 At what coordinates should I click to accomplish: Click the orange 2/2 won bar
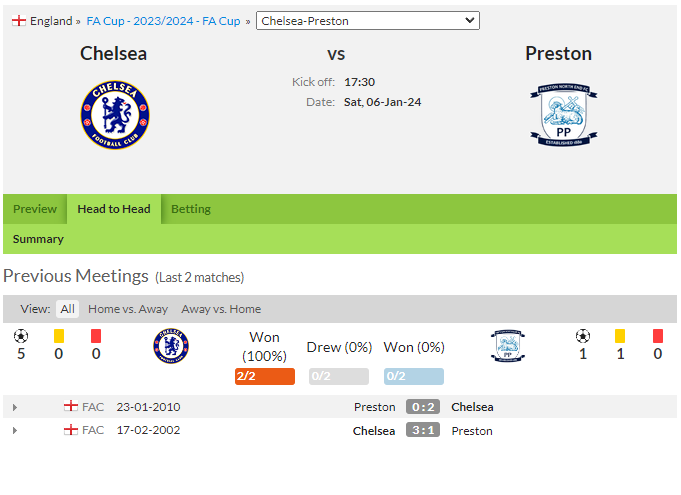(x=265, y=376)
